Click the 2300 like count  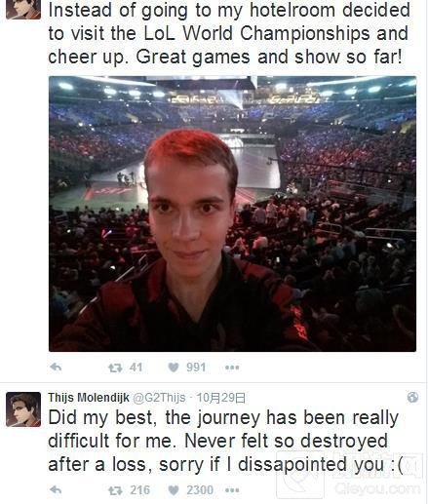coord(200,490)
